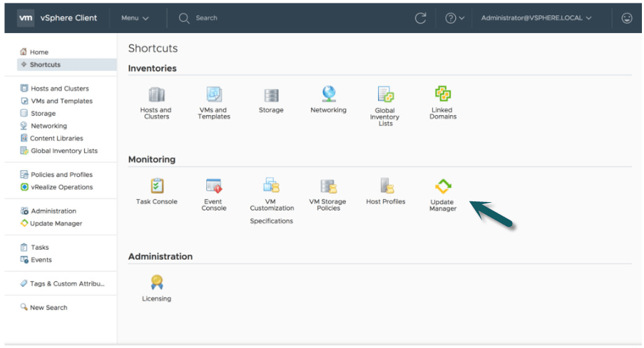Viewport: 644px width, 348px height.
Task: Select Content Libraries in the sidebar
Action: point(56,138)
